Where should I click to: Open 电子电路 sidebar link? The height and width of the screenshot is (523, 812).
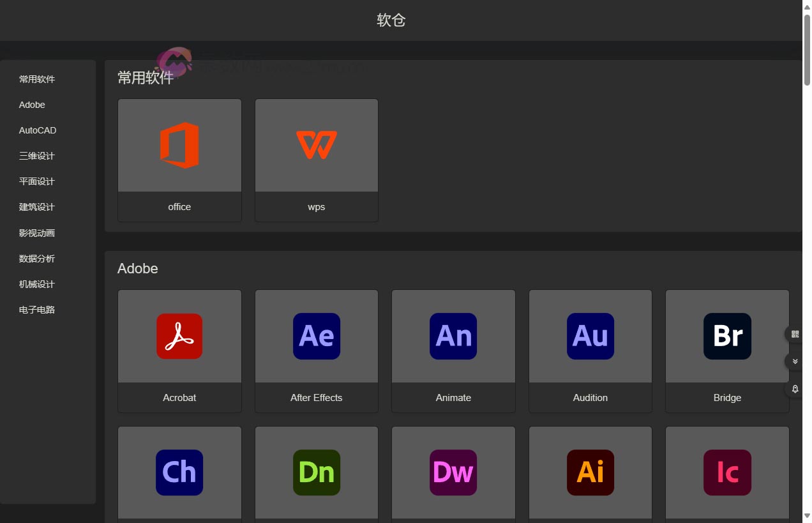click(37, 310)
